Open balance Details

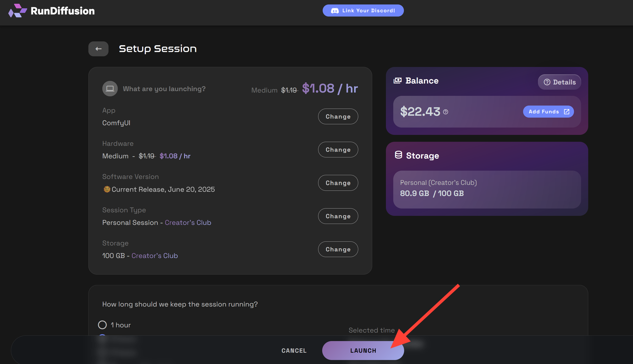pyautogui.click(x=559, y=82)
